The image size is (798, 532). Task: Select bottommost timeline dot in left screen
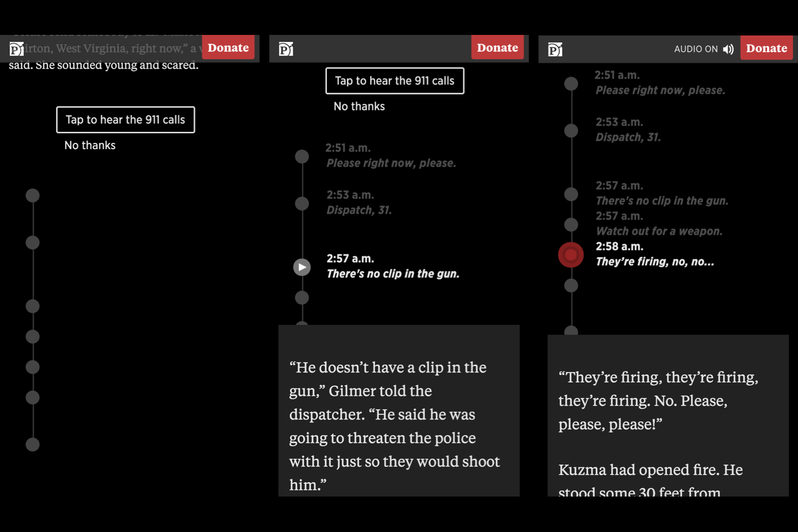pyautogui.click(x=33, y=444)
